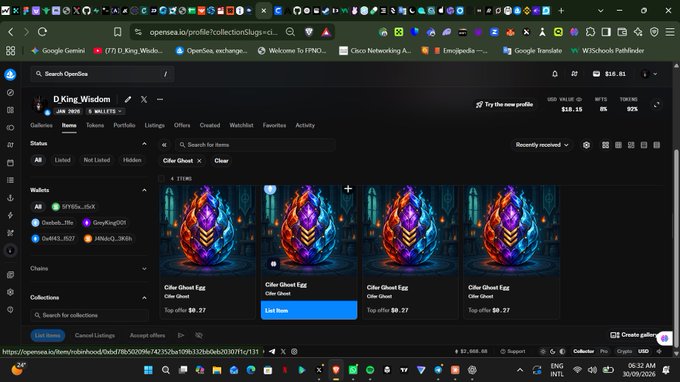680x382 pixels.
Task: Switch to the Portfolio tab
Action: pos(124,125)
